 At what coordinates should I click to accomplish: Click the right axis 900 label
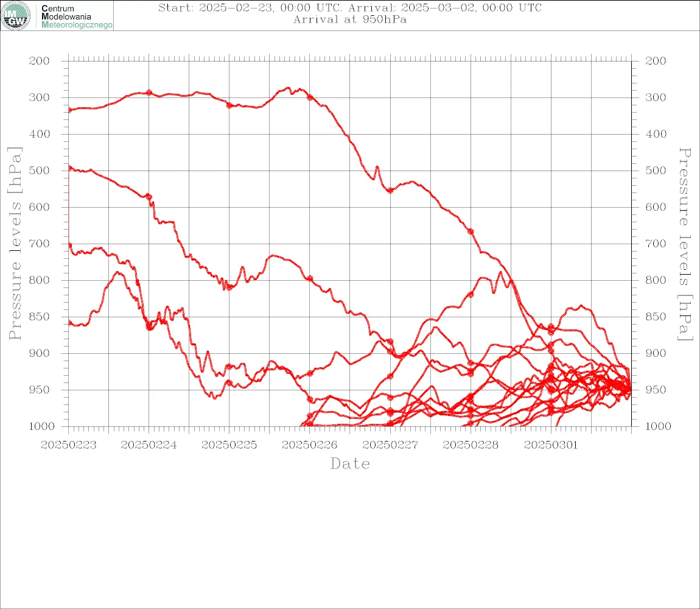656,353
